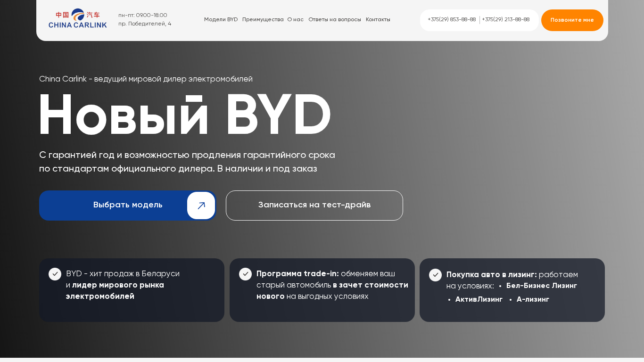Click the text в зачет стоимости нового

[332, 291]
